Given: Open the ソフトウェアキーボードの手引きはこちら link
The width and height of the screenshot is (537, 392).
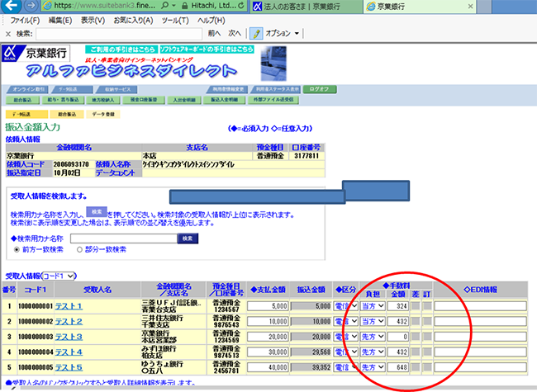Looking at the screenshot, I should click(207, 50).
